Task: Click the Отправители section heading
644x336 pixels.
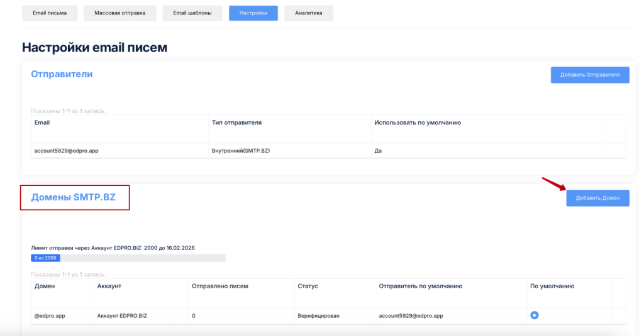Action: click(62, 74)
